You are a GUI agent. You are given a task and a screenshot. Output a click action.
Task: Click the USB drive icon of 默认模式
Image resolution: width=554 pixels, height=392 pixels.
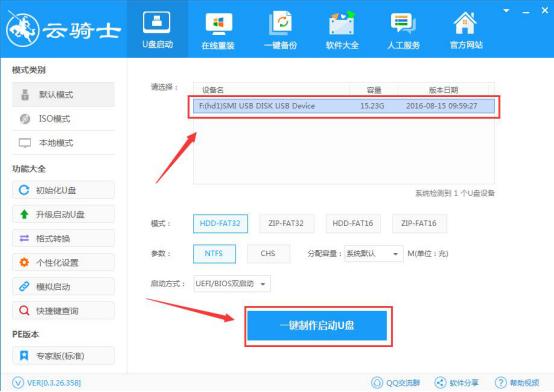25,94
